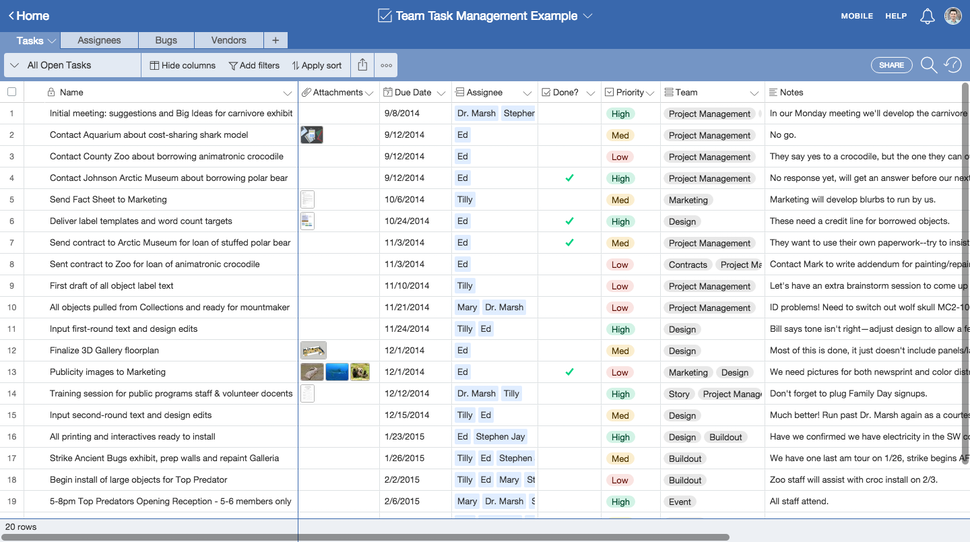This screenshot has width=970, height=542.
Task: Click the Attachments paperclip field icon
Action: pyautogui.click(x=306, y=92)
